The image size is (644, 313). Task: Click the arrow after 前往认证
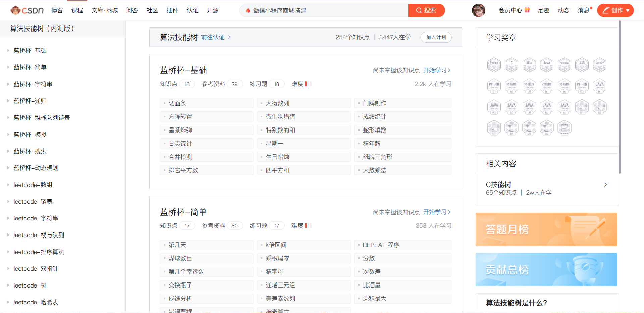point(229,37)
